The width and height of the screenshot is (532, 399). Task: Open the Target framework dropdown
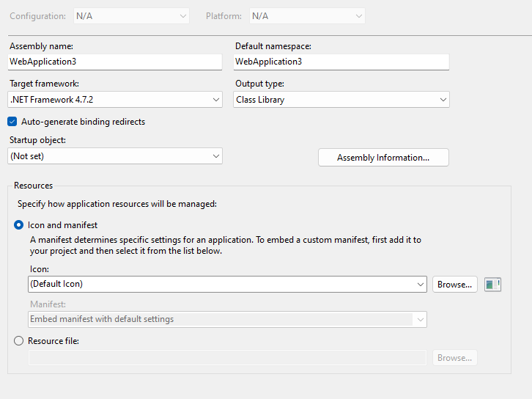(115, 100)
